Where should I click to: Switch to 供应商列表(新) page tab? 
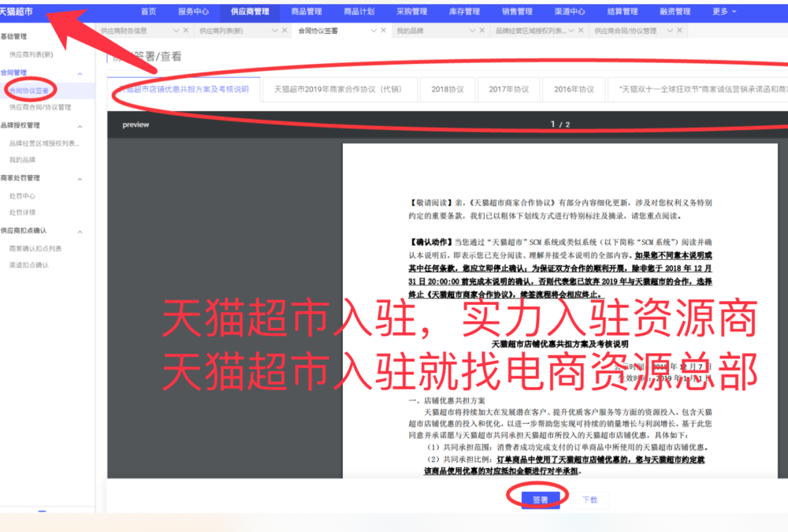click(x=221, y=31)
